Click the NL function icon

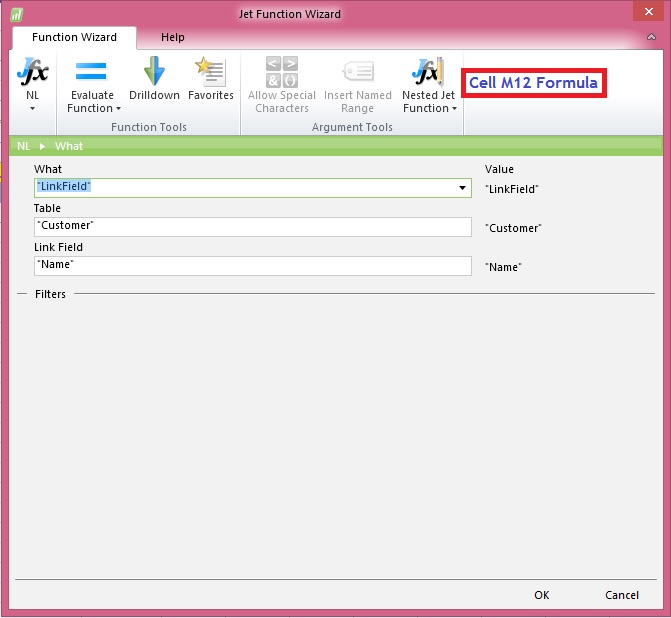pos(32,72)
